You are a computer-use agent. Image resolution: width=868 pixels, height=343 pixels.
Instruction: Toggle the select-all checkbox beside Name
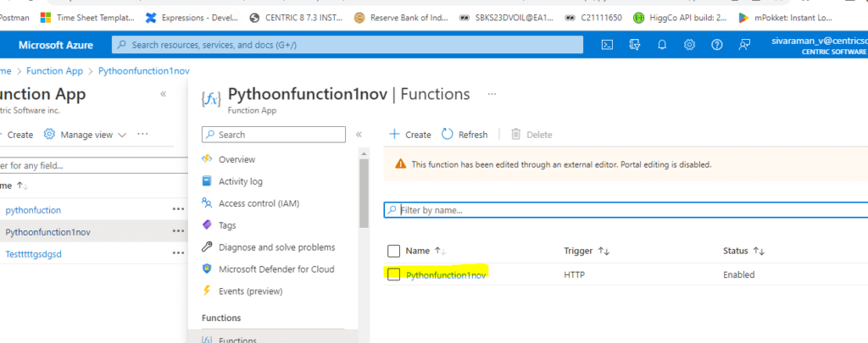pos(393,251)
